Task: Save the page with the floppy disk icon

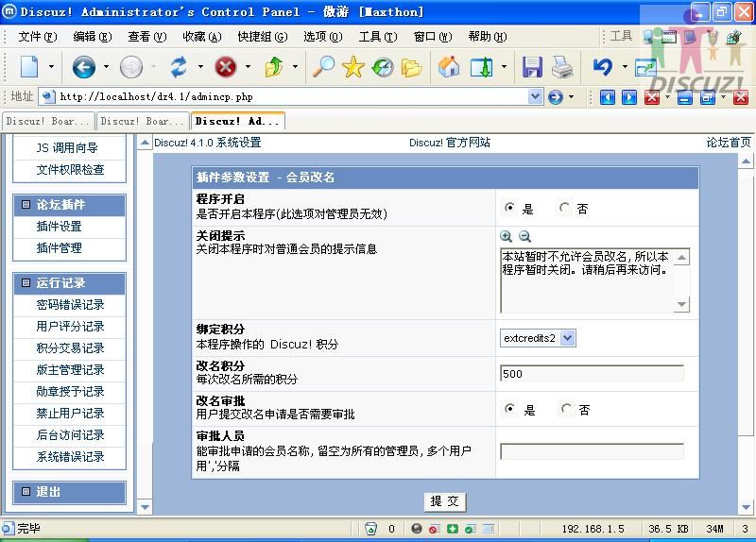Action: tap(532, 67)
